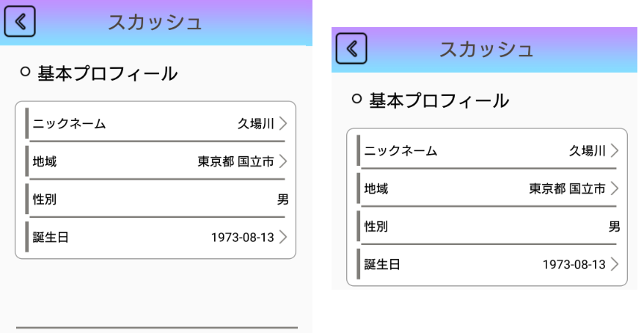Open 地域 chevron in the left panel
644x333 pixels.
[x=283, y=161]
